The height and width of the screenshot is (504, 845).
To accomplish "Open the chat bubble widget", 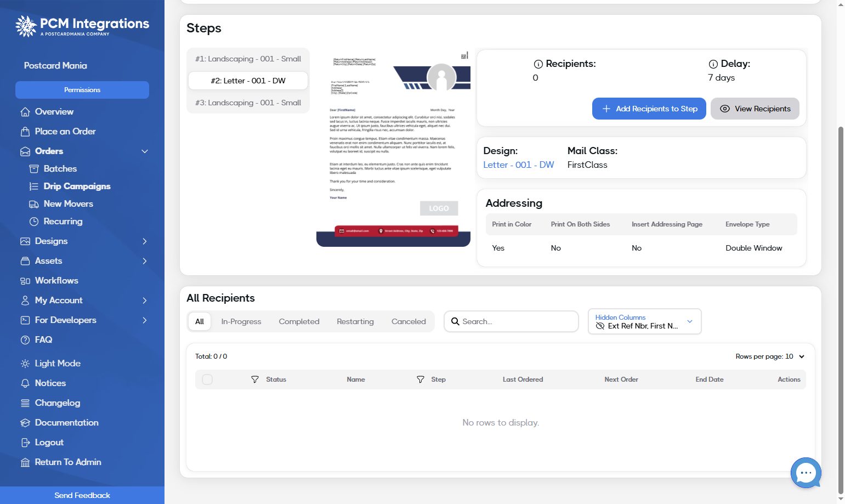I will [806, 473].
